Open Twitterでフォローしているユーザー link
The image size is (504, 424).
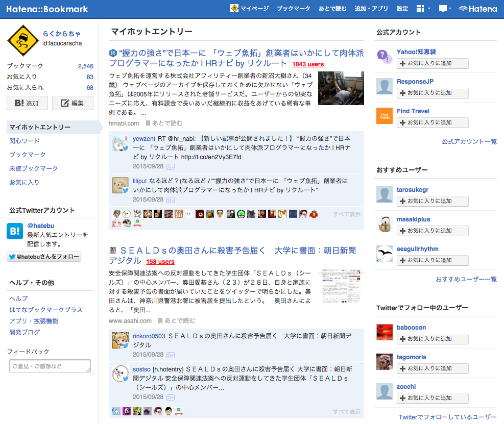coord(447,417)
